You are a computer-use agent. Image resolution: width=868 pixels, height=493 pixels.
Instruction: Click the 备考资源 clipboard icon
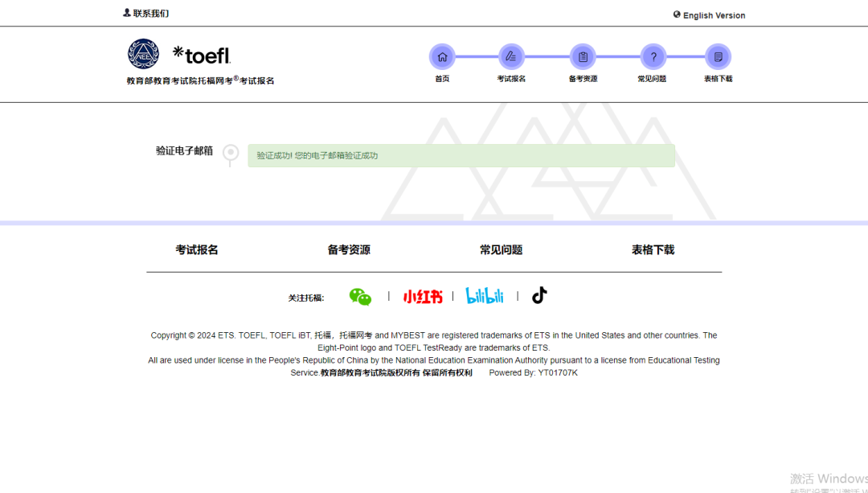583,57
